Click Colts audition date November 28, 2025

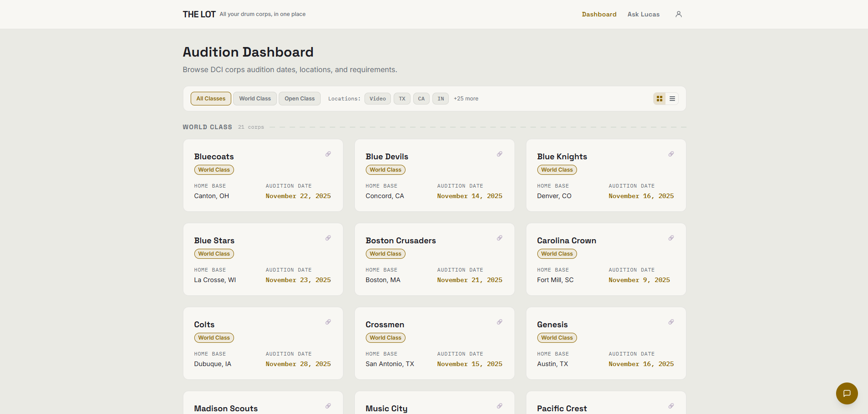point(298,364)
